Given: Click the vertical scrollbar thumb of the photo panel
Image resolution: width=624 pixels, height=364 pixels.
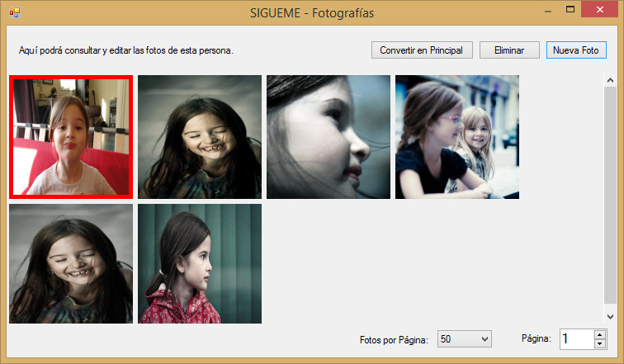Looking at the screenshot, I should point(610,195).
